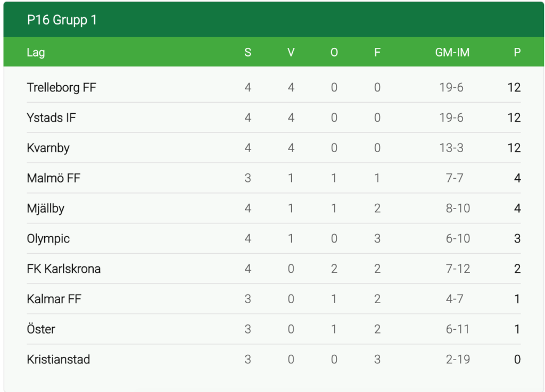This screenshot has height=392, width=545.
Task: Select Mjällby in the table
Action: 45,208
